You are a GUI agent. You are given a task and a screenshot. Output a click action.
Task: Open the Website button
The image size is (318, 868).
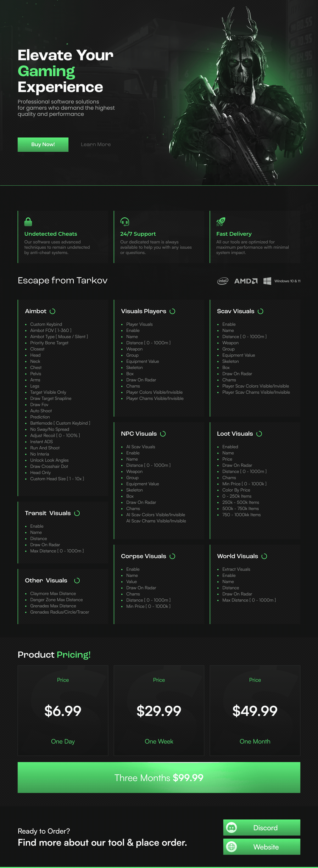262,846
